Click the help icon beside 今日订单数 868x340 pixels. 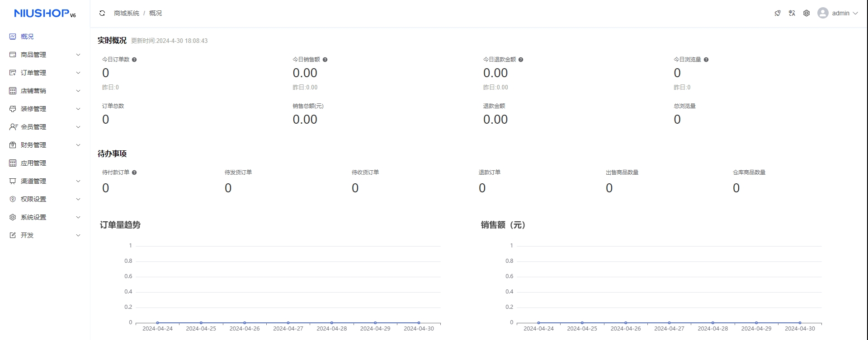point(134,60)
